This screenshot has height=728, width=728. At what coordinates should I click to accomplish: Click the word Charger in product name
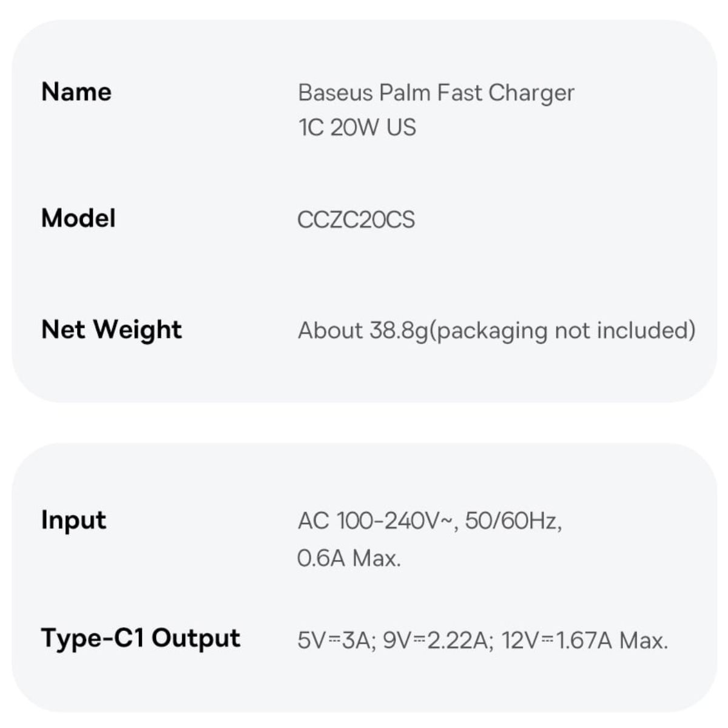coord(531,93)
